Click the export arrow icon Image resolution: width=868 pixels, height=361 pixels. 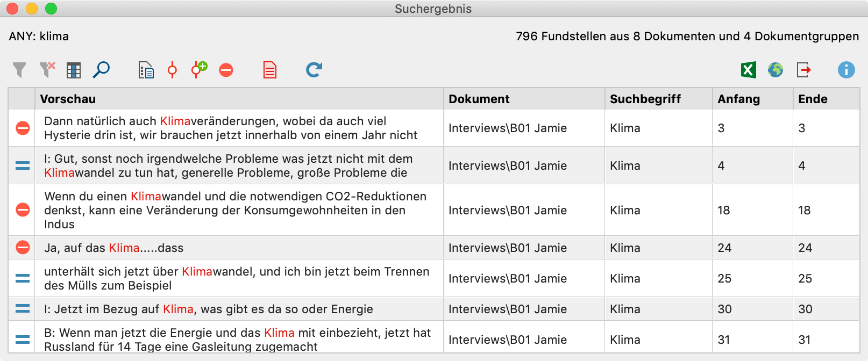coord(804,70)
